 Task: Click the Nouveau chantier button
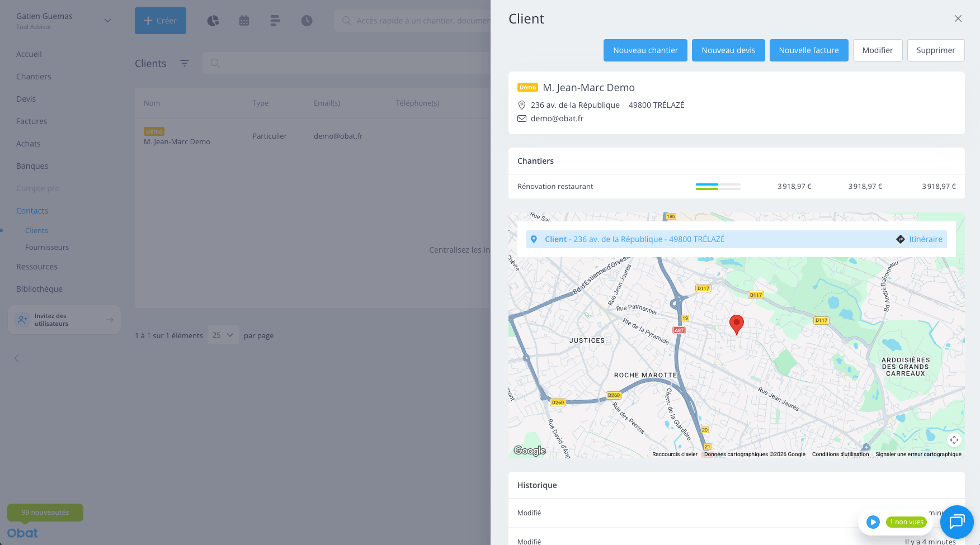point(646,50)
